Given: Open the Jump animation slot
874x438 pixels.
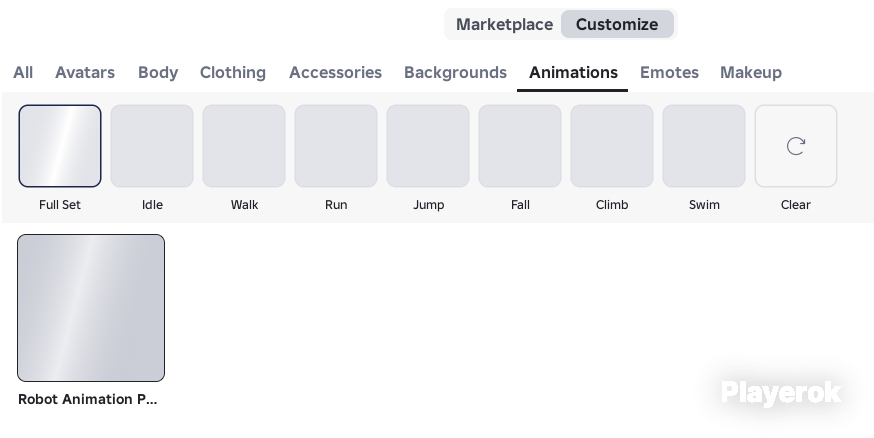Looking at the screenshot, I should 428,146.
